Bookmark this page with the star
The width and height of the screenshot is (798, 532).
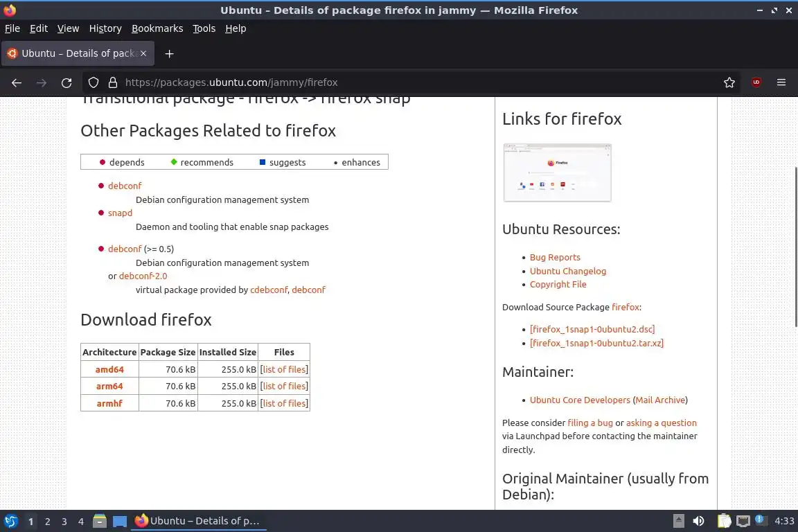(729, 82)
